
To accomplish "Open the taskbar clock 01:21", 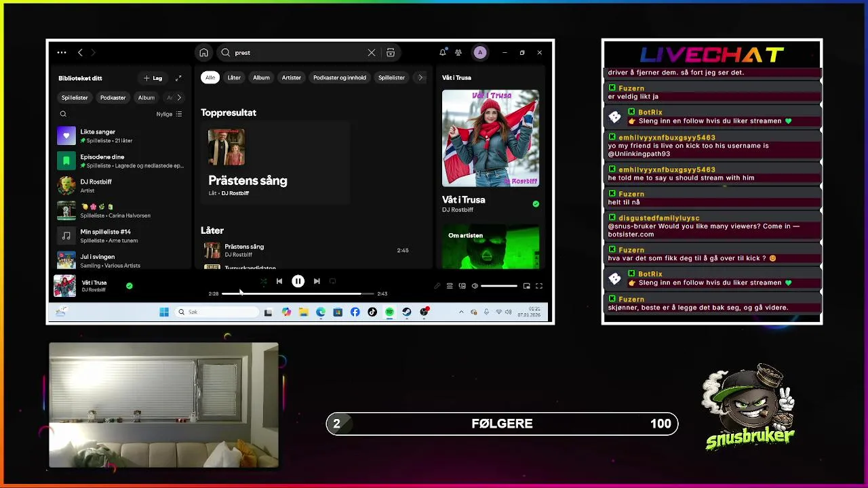I will (529, 312).
